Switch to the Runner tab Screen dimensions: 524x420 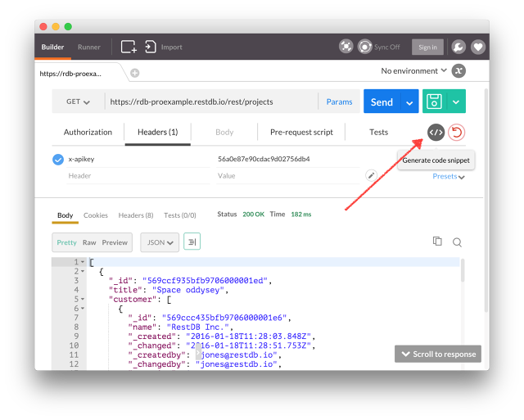pyautogui.click(x=89, y=47)
